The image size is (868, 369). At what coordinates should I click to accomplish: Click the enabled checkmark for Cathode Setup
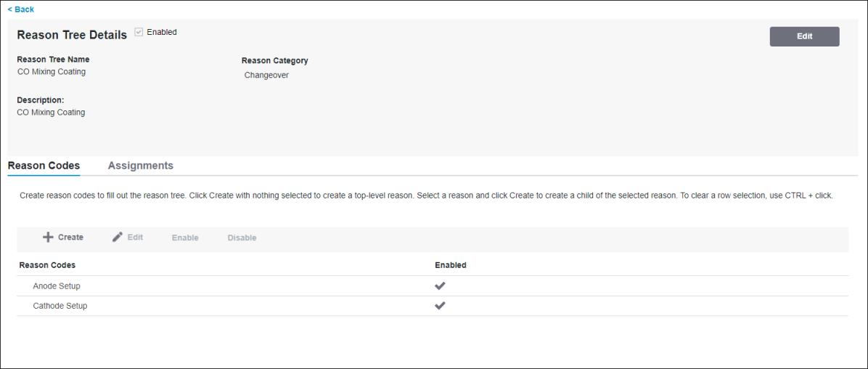440,306
